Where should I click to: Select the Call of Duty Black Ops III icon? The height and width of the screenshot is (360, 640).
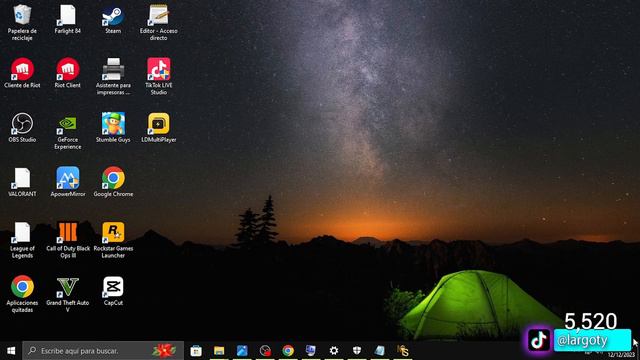pos(68,240)
